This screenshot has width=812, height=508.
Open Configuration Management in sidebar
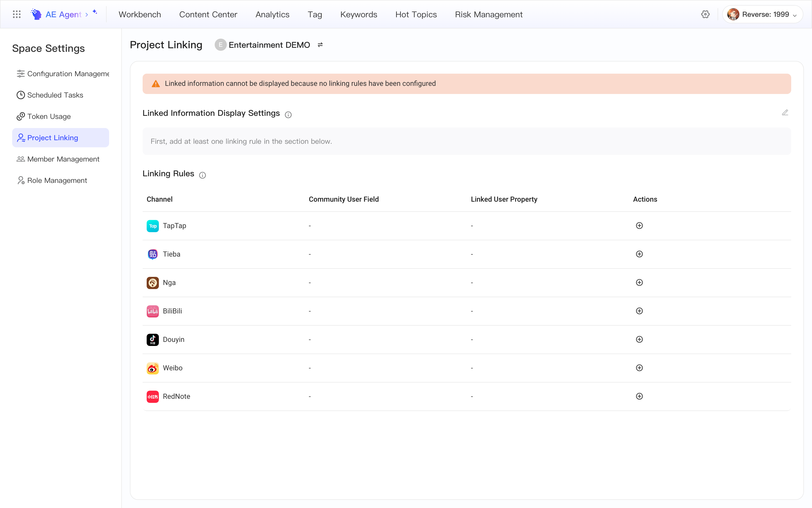tap(61, 74)
